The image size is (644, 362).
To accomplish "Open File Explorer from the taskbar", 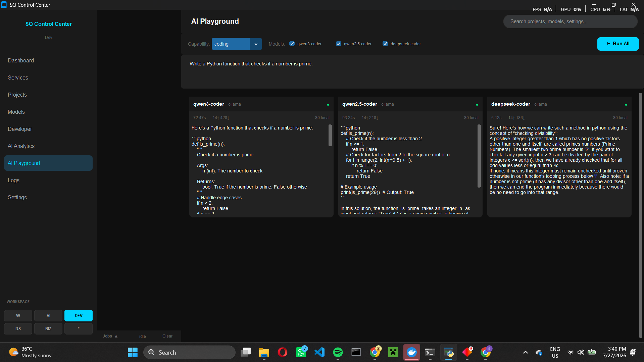I will 264,352.
